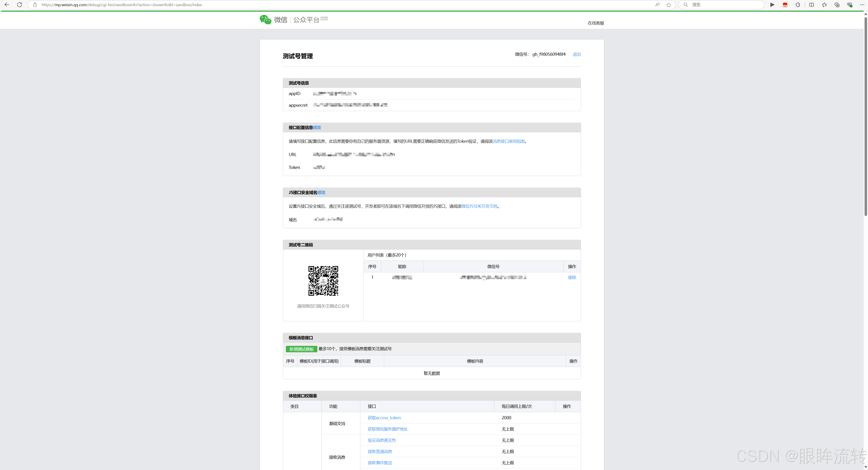Click 移除 for user number 1
The height and width of the screenshot is (470, 868).
tap(572, 277)
